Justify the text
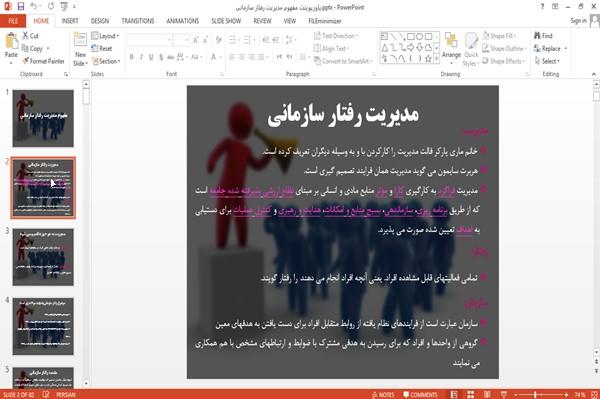This screenshot has width=600, height=399. [x=261, y=57]
